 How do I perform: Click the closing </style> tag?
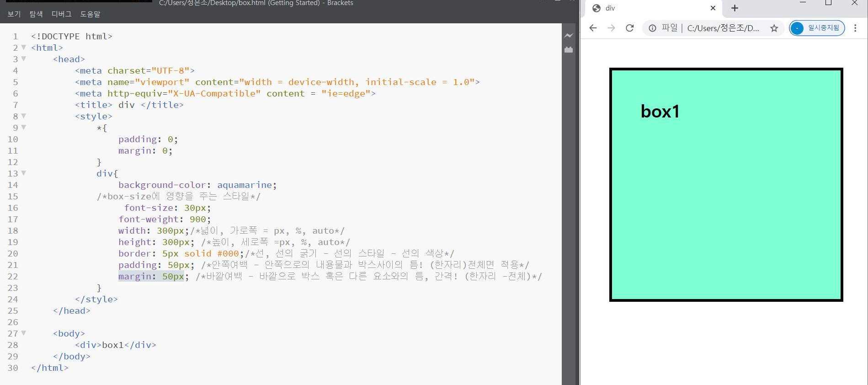[96, 299]
